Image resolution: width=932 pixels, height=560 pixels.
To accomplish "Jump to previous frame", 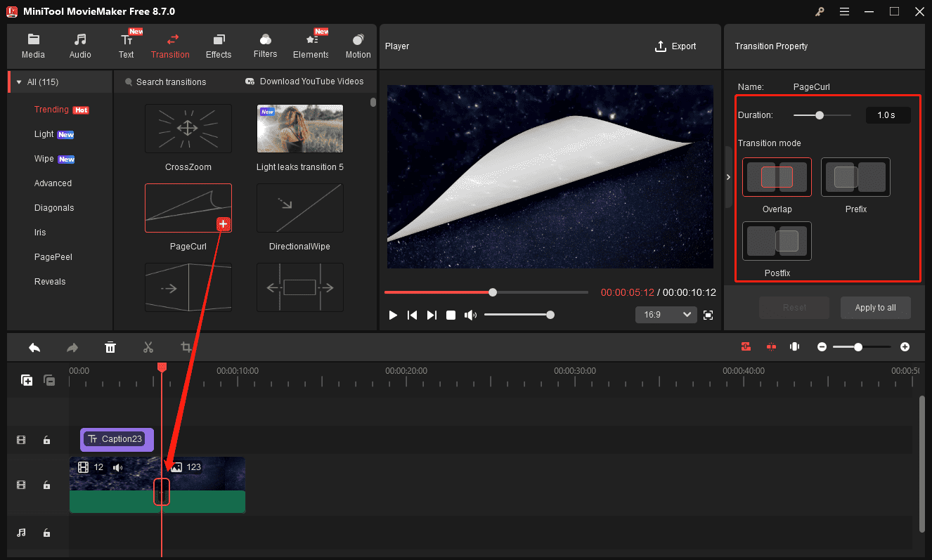I will click(x=413, y=315).
